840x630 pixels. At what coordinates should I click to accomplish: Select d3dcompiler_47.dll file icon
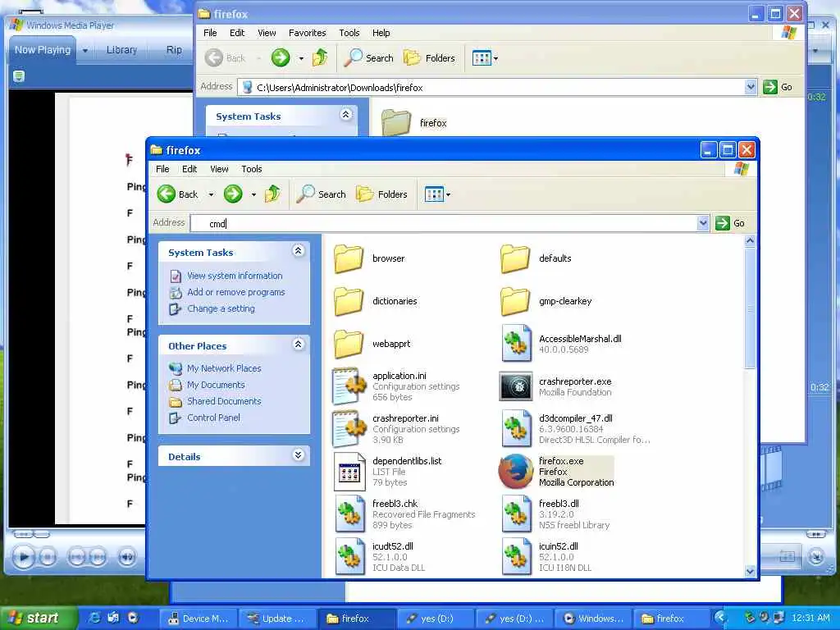pyautogui.click(x=516, y=429)
